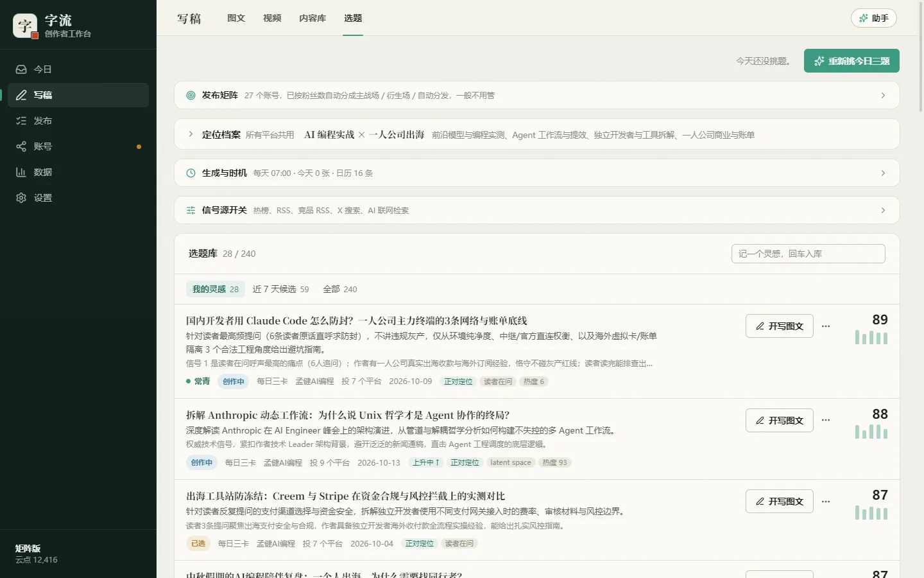The width and height of the screenshot is (924, 578).
Task: Open more options for the Claude Code topic
Action: [x=826, y=326]
